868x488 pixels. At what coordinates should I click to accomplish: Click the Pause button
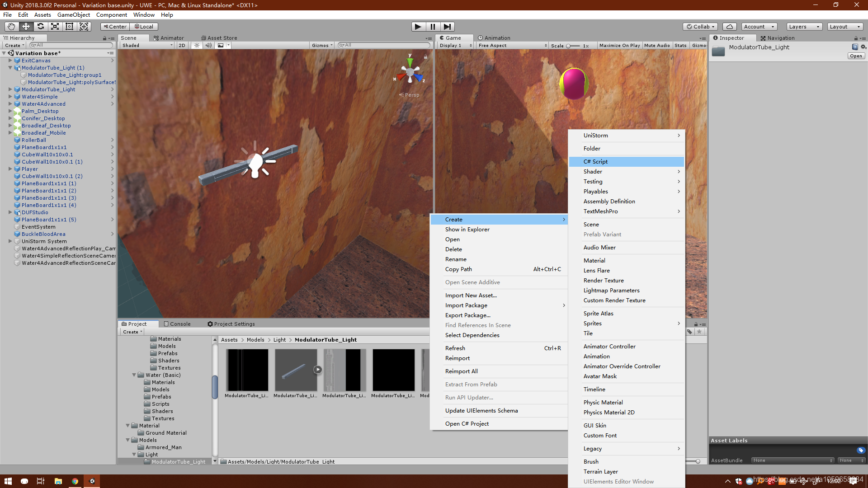coord(433,27)
